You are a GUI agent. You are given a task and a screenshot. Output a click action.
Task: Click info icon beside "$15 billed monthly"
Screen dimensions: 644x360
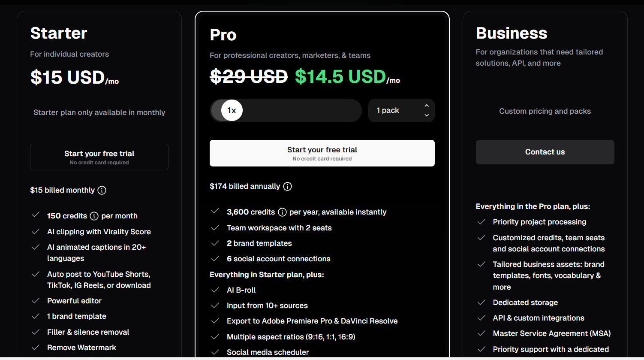click(102, 190)
